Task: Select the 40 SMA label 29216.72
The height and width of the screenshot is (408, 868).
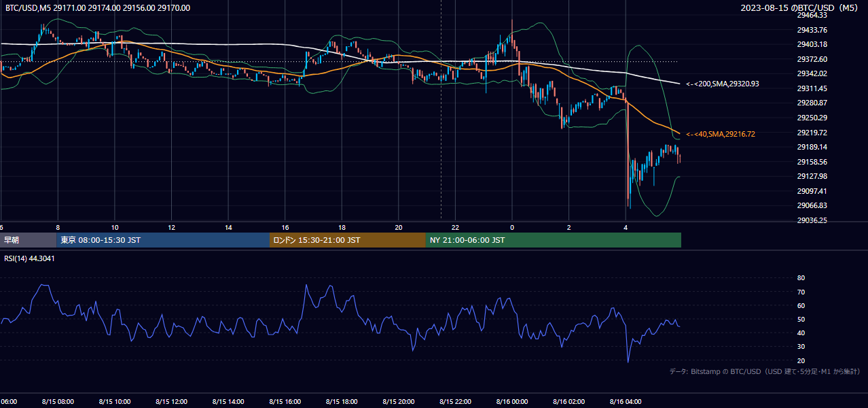Action: coord(721,135)
